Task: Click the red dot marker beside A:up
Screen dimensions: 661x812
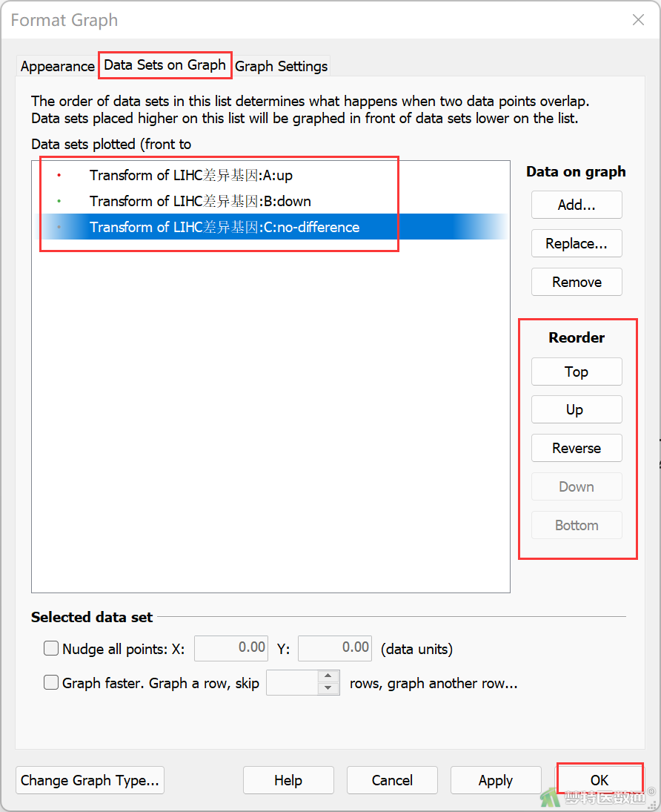Action: [59, 175]
